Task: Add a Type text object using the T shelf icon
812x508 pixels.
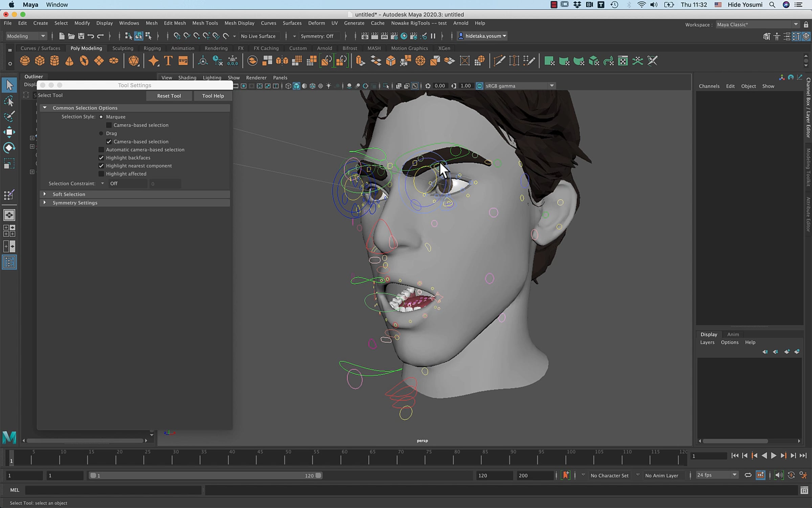Action: tap(167, 61)
